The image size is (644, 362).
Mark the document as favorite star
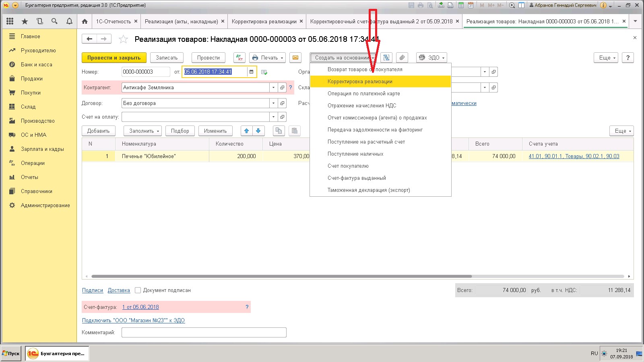coord(123,39)
